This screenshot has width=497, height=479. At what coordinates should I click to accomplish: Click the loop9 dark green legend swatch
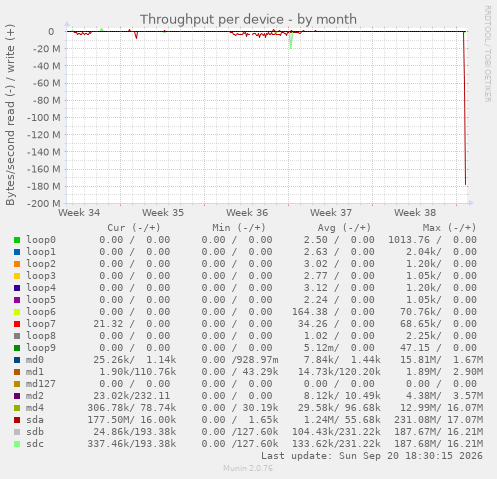(x=17, y=348)
